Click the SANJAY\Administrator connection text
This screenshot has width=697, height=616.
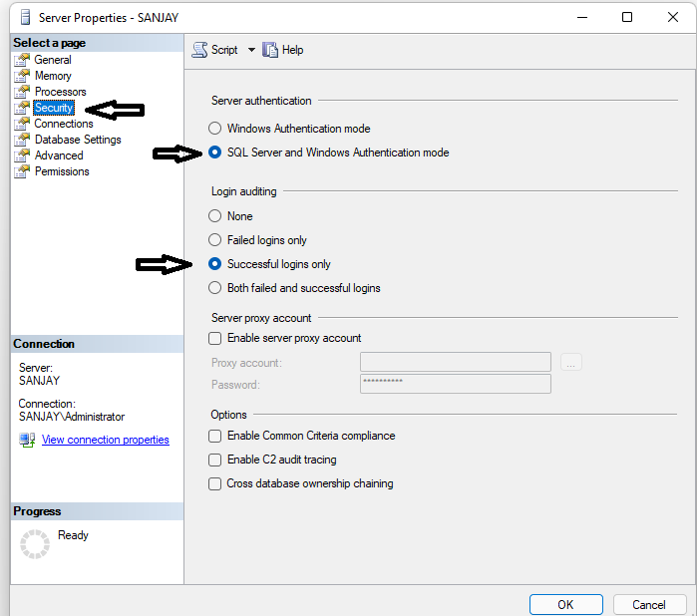click(72, 417)
